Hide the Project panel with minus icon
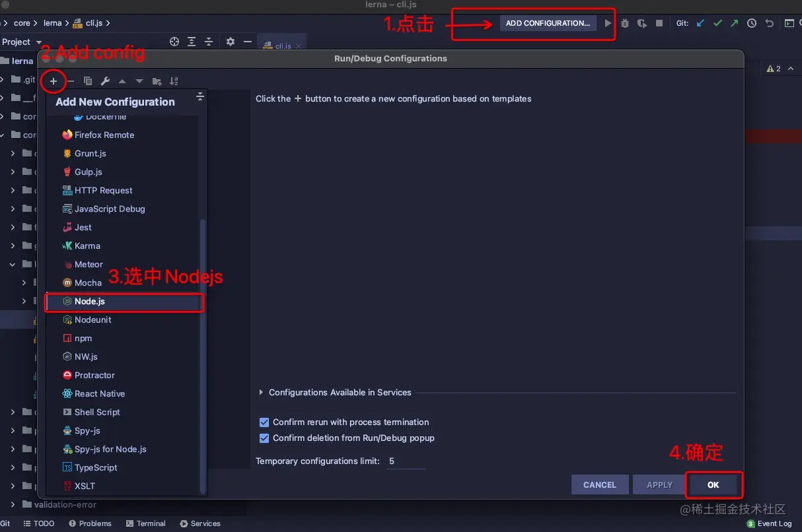 pyautogui.click(x=248, y=42)
